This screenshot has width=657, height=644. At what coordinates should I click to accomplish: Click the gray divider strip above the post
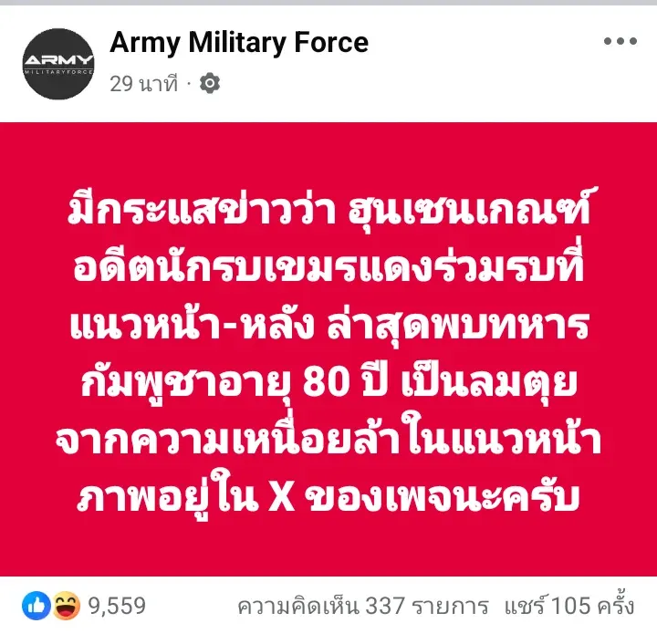pyautogui.click(x=328, y=3)
